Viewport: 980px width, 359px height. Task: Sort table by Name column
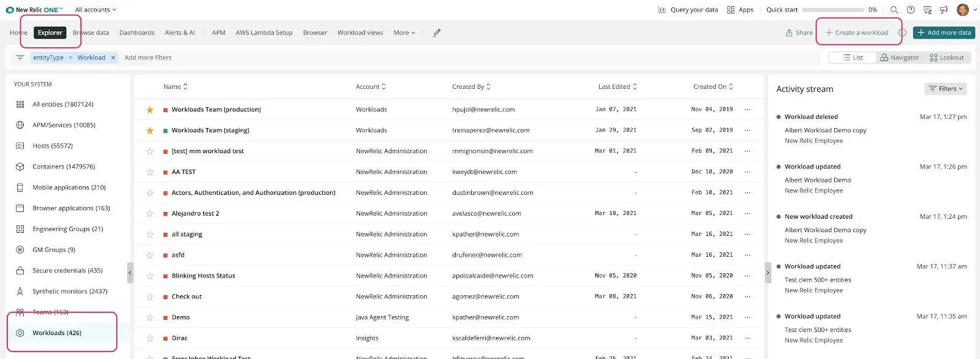tap(176, 87)
